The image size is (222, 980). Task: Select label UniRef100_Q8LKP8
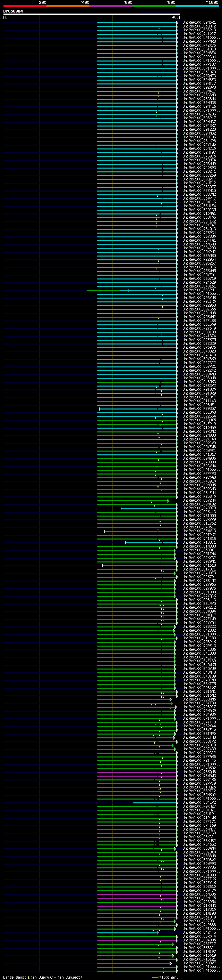(x=199, y=141)
